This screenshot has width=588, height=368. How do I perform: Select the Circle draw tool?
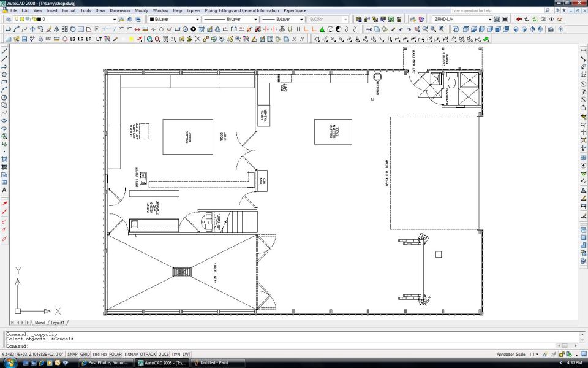4,98
